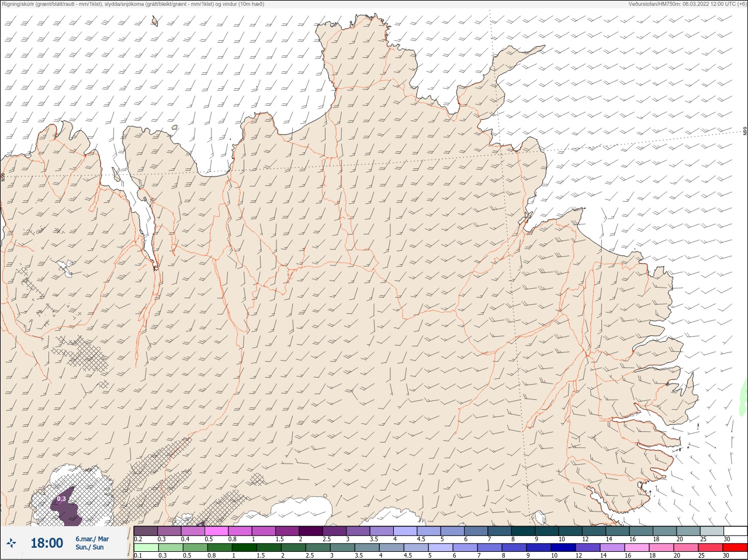Pick the dark teal upper legend swatch labeled 8
This screenshot has height=560, width=748.
[x=524, y=531]
